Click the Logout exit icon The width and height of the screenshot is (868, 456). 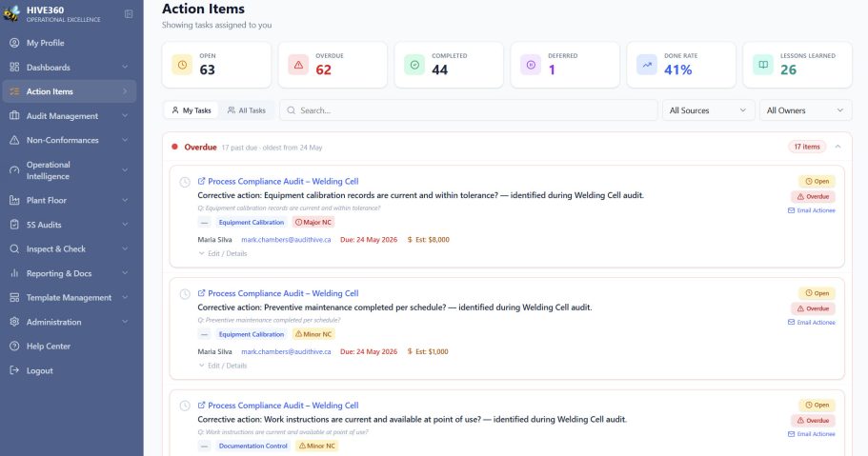tap(14, 370)
